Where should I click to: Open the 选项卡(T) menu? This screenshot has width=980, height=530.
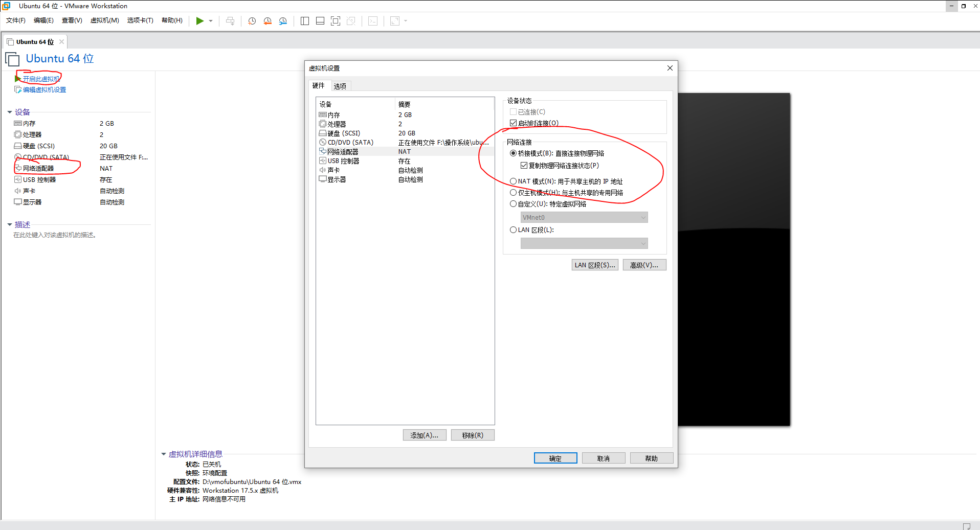coord(140,20)
